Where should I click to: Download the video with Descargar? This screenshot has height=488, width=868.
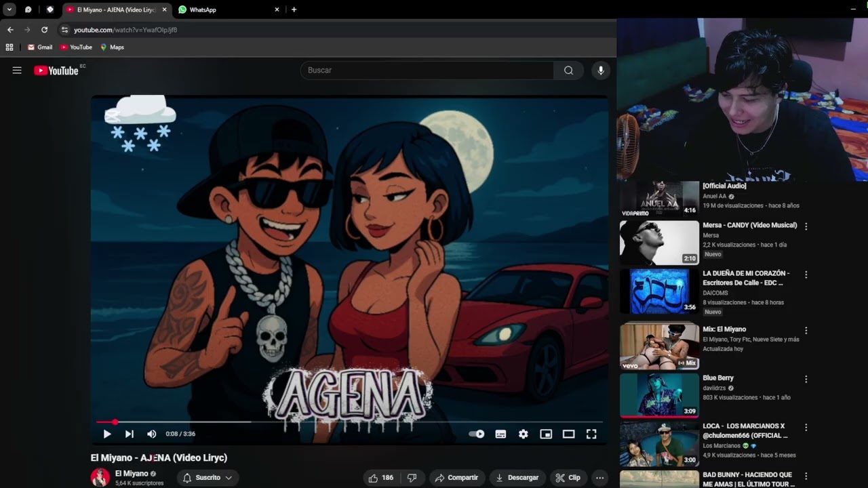[x=517, y=478]
